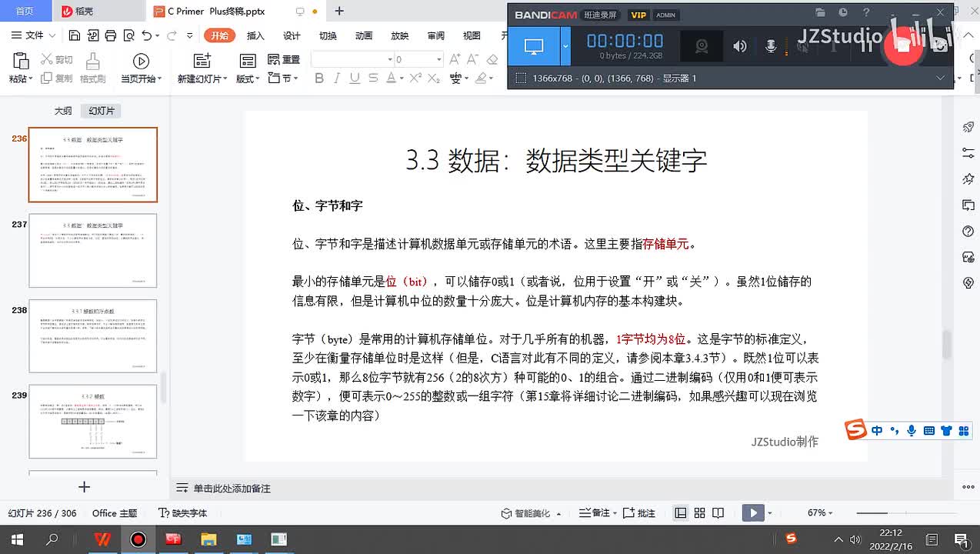Click the status bar slideshow play button
980x554 pixels.
pos(753,513)
